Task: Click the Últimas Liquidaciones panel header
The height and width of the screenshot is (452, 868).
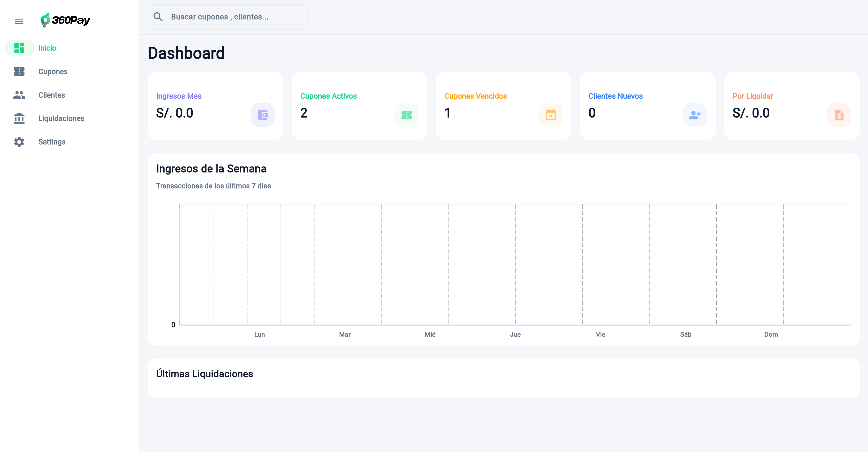Action: click(x=204, y=374)
